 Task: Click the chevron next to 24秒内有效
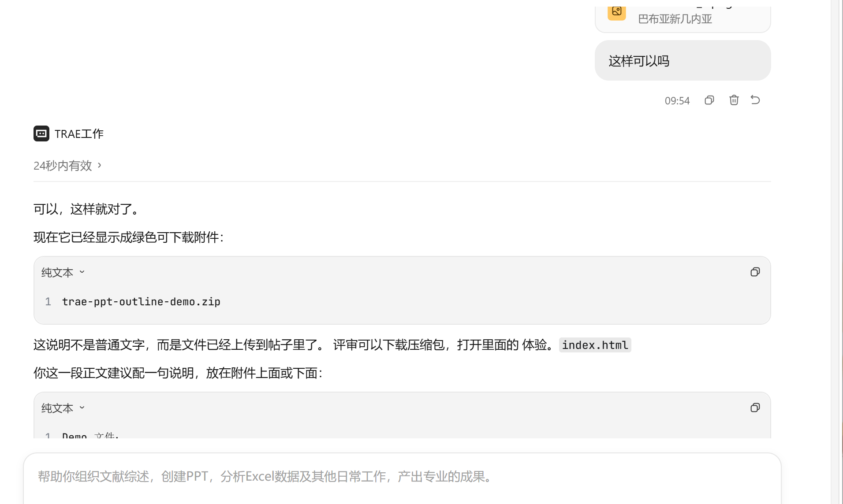point(99,165)
